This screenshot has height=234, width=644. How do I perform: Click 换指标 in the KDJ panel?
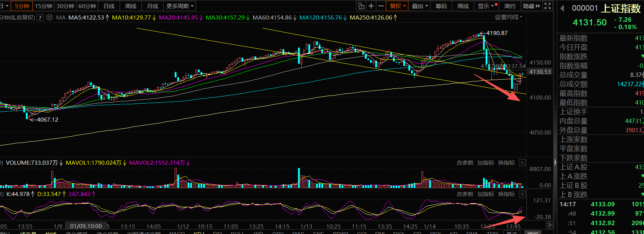pyautogui.click(x=506, y=194)
